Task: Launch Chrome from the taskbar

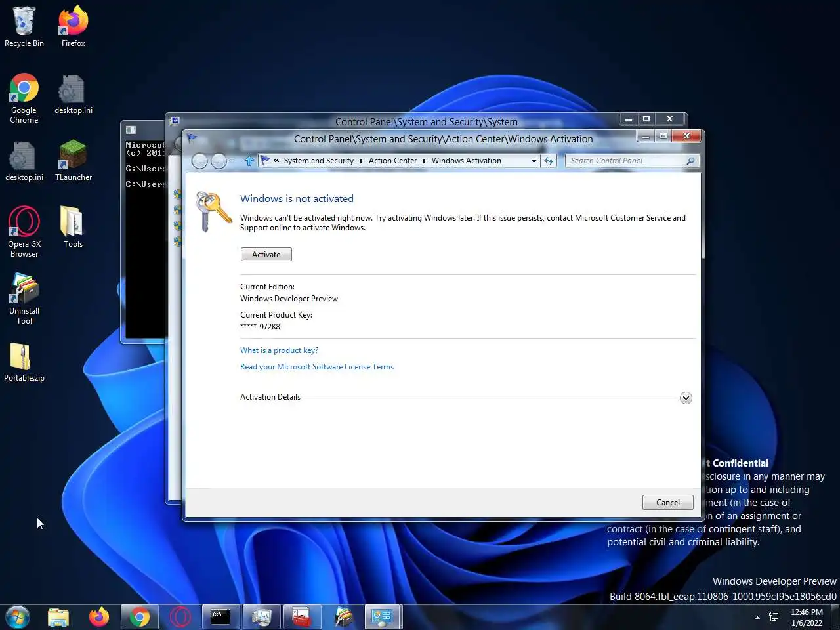Action: point(139,617)
